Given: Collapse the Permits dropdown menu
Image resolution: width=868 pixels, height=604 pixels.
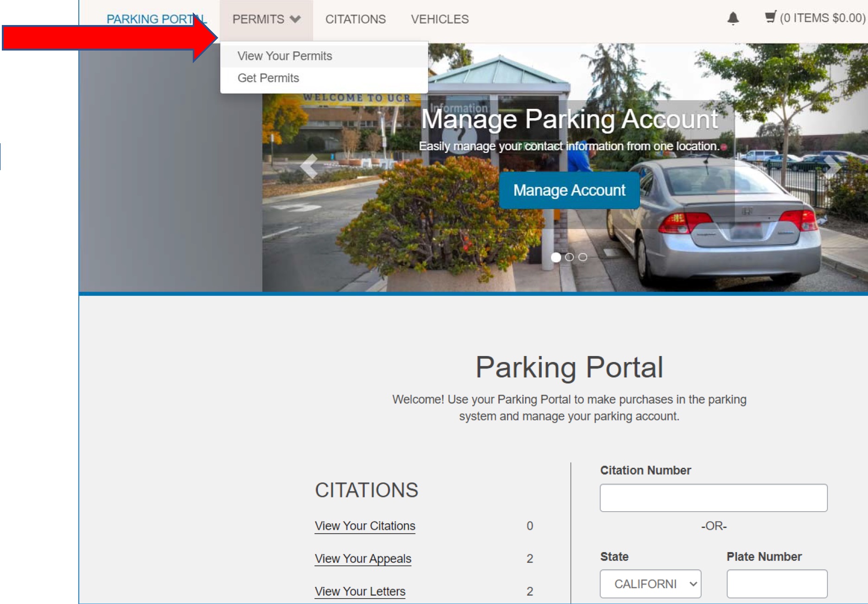Looking at the screenshot, I should coord(266,19).
